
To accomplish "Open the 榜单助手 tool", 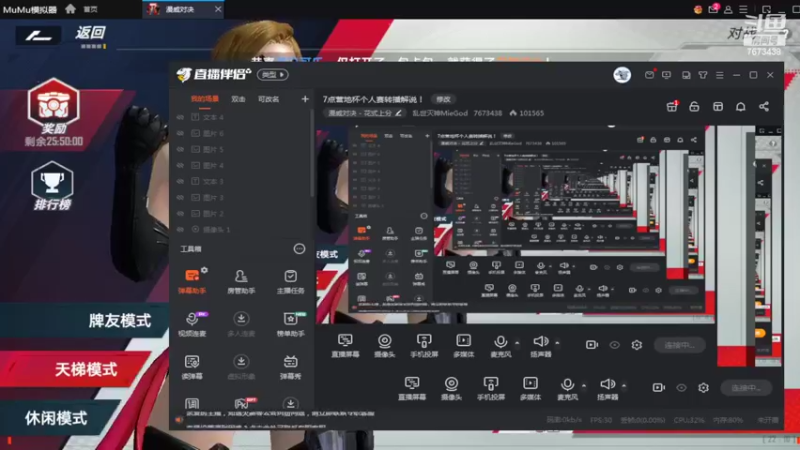I will click(x=290, y=324).
